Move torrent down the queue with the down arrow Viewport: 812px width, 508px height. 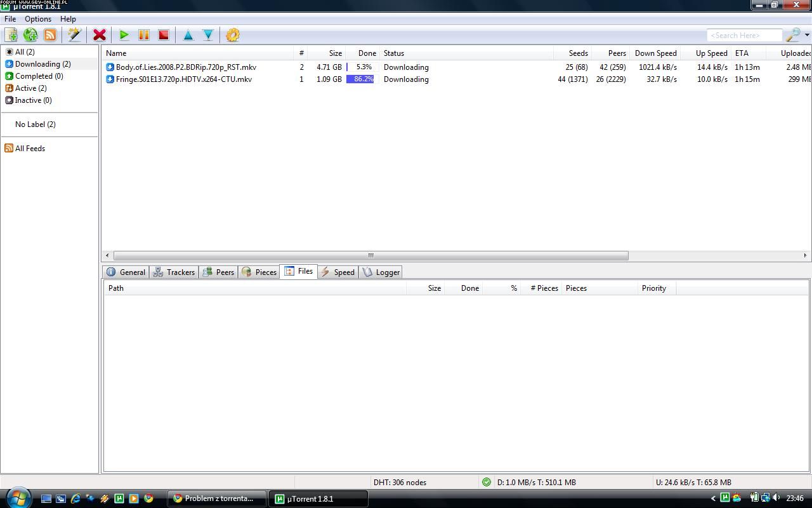(x=208, y=35)
